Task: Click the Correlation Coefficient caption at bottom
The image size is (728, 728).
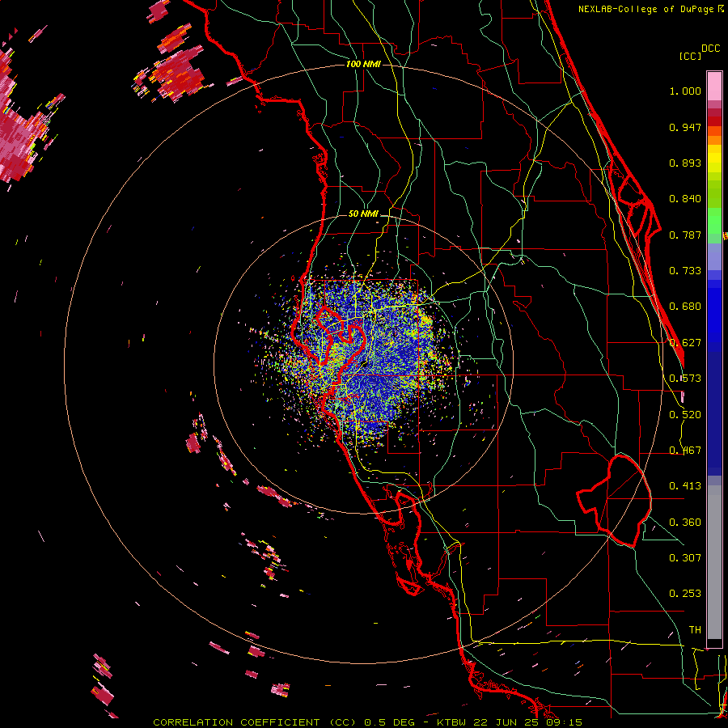Action: (367, 722)
